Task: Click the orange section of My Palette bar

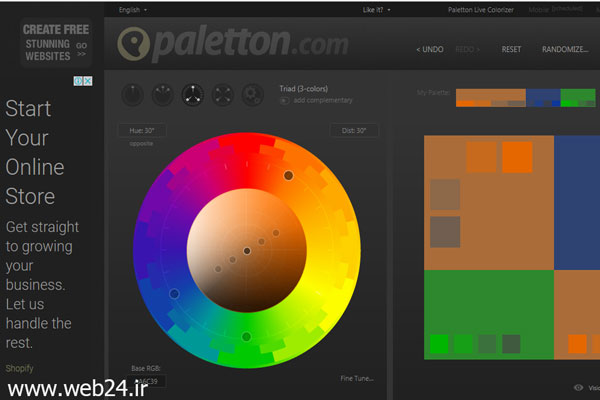Action: tap(491, 98)
